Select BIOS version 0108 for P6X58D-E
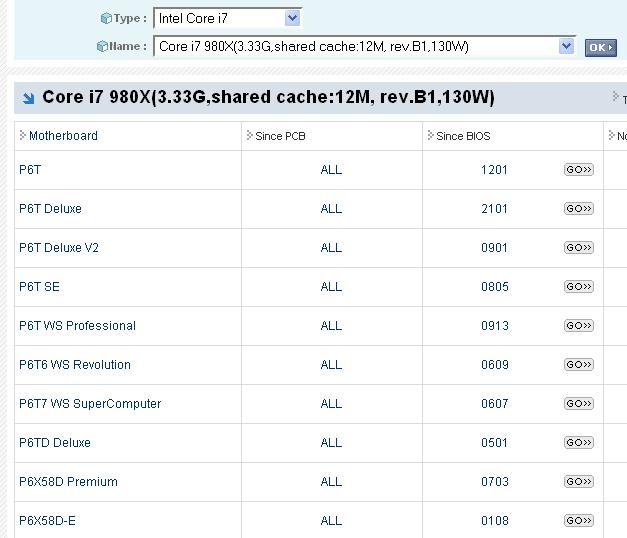 (x=495, y=521)
